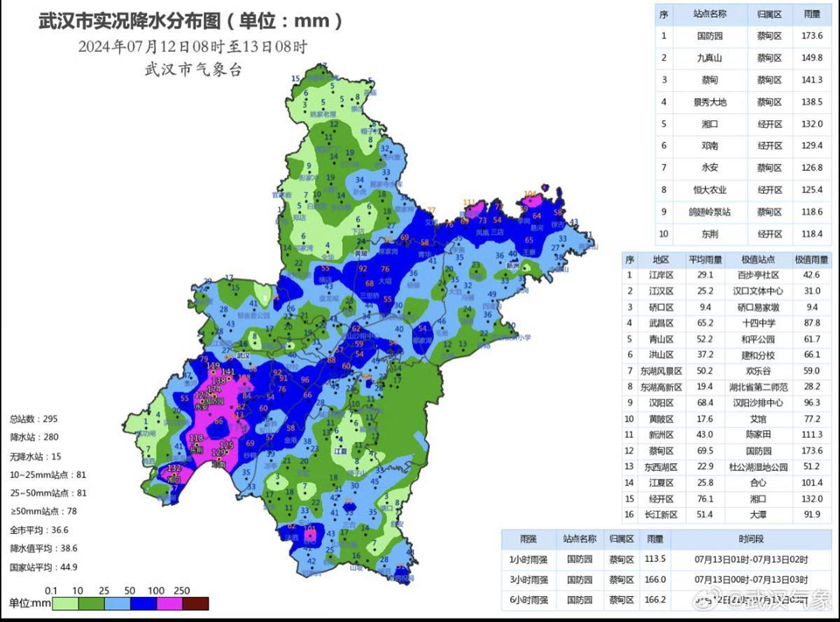Pick the magenta 100–250 legend swatch
840x622 pixels.
[169, 604]
